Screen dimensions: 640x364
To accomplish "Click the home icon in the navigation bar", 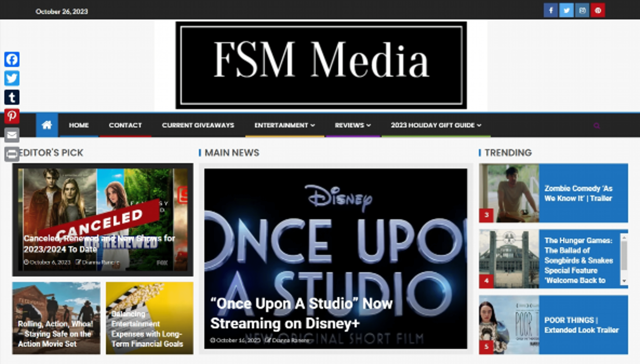I will pyautogui.click(x=47, y=125).
